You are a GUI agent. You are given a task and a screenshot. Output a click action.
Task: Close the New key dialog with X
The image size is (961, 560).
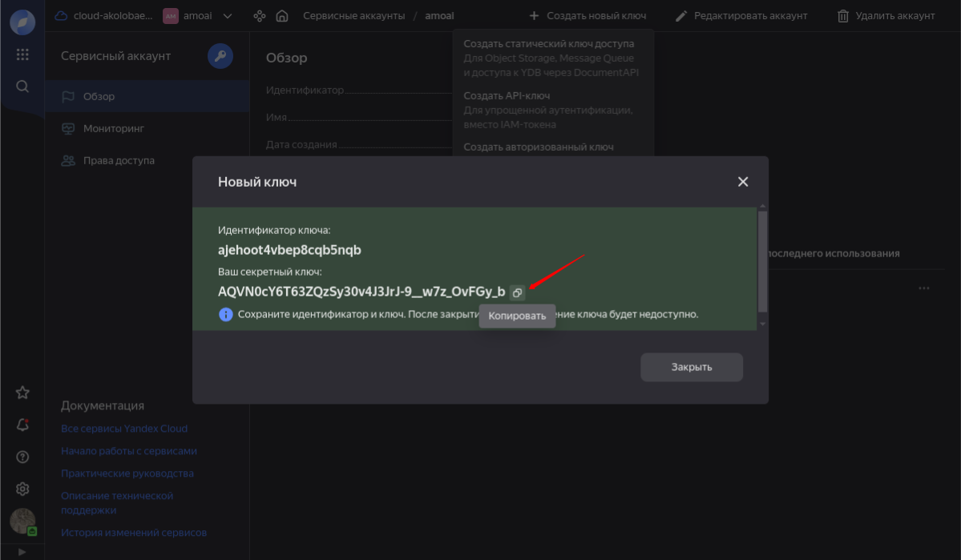coord(742,182)
